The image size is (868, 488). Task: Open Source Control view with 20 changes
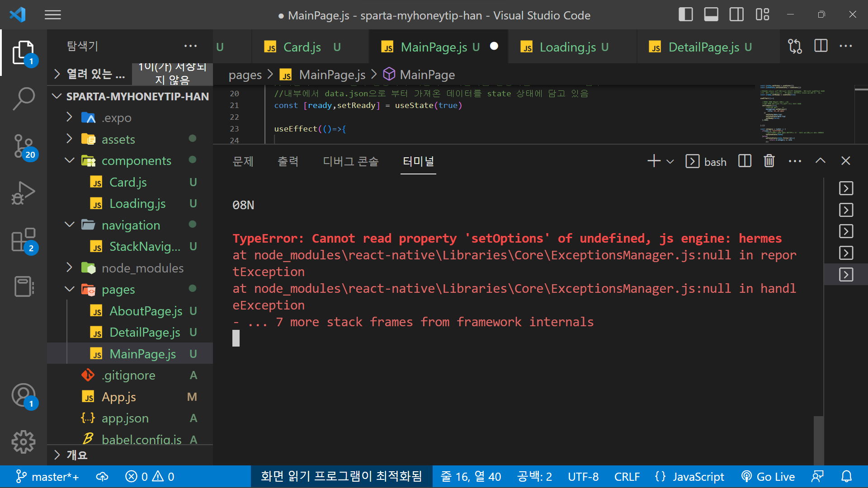coord(24,146)
